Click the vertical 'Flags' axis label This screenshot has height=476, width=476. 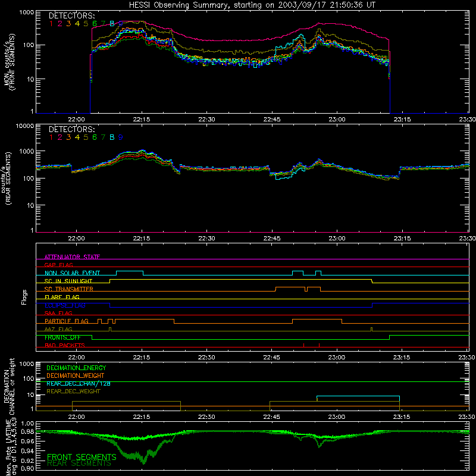24,297
